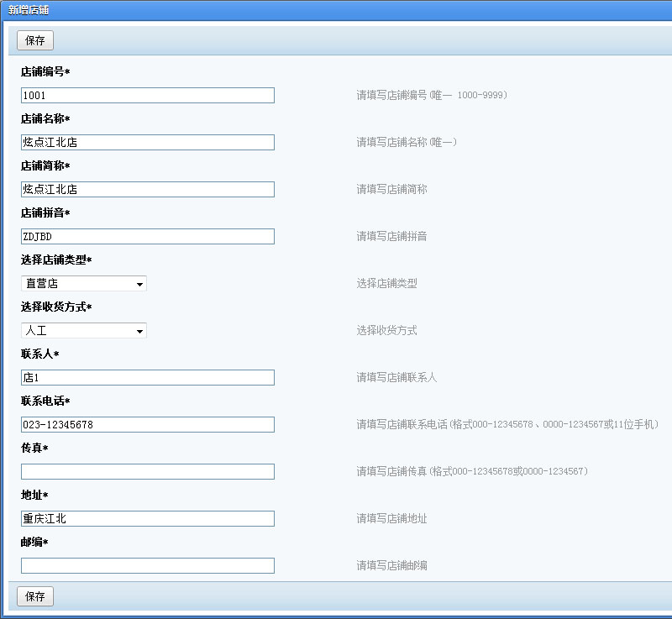Click the bold 地址* label
672x619 pixels.
34,496
